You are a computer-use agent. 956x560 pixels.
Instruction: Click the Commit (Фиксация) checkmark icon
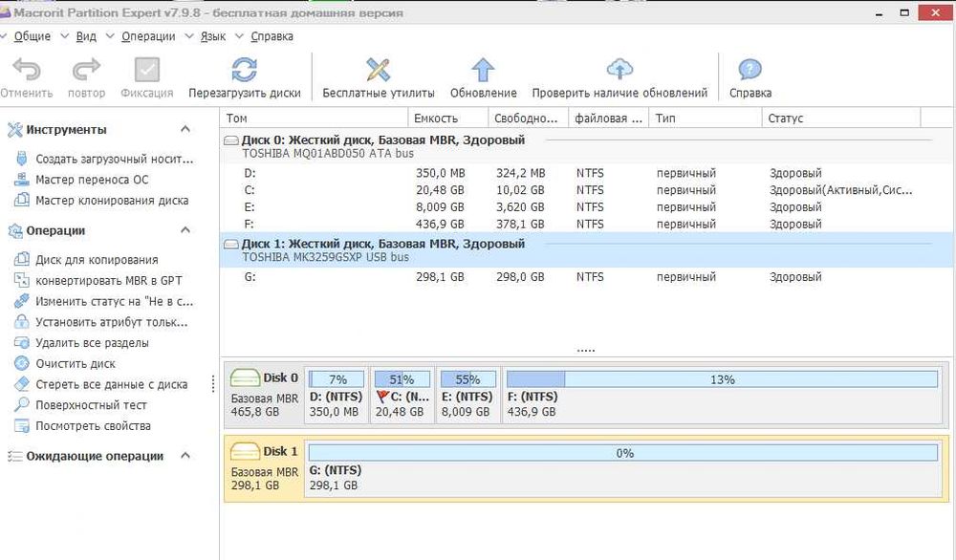coord(146,70)
